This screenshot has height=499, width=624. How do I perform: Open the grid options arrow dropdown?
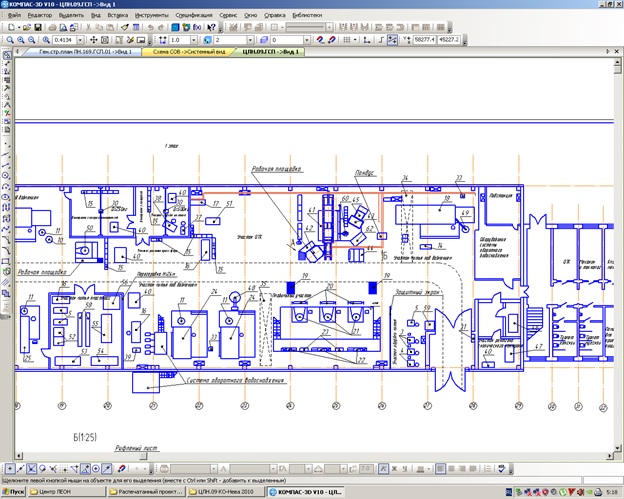coord(355,40)
